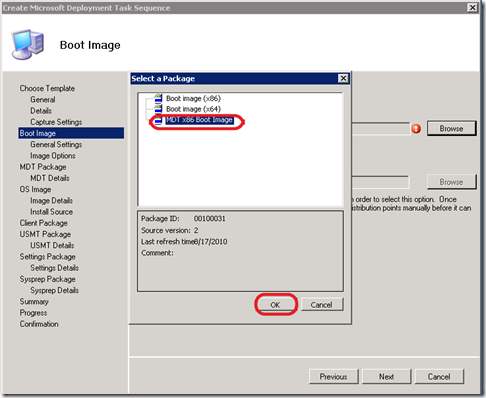This screenshot has width=486, height=398.
Task: Advance with the Next button
Action: 387,377
